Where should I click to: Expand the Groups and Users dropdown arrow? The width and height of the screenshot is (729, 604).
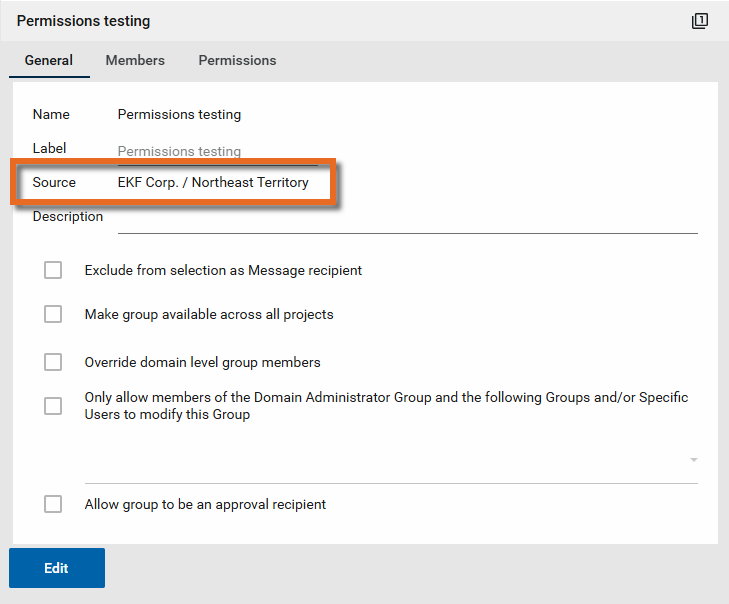(693, 460)
